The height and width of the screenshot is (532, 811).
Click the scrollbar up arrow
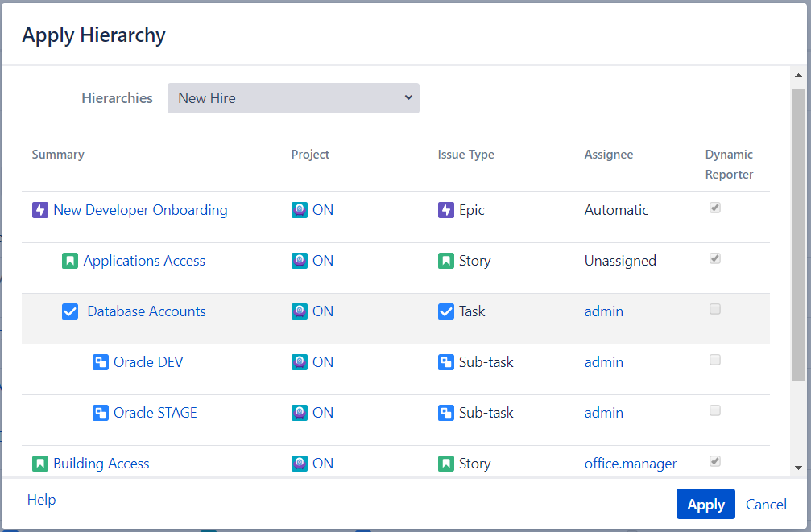pos(798,76)
